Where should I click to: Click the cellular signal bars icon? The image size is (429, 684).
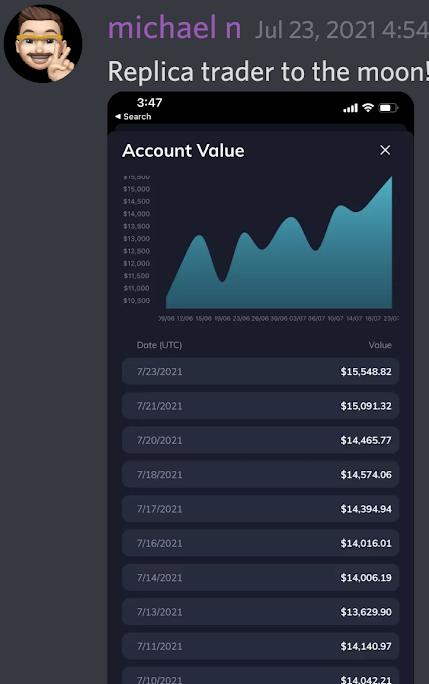(350, 108)
